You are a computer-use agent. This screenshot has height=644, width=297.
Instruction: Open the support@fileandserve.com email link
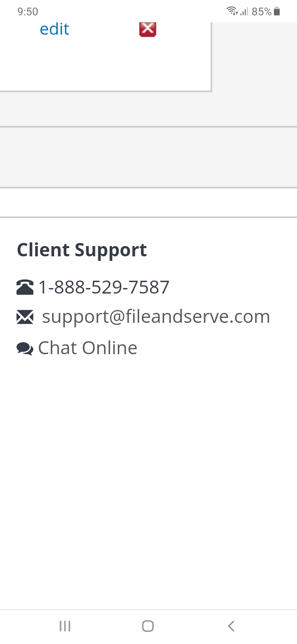pos(156,317)
